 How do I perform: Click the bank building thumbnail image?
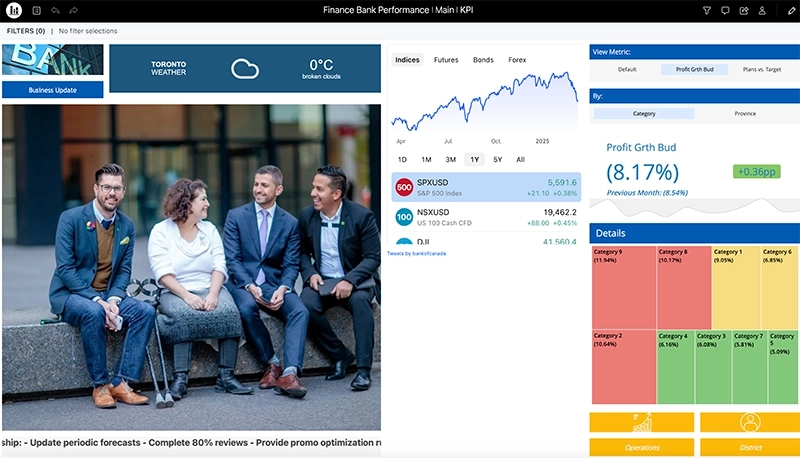(x=53, y=60)
